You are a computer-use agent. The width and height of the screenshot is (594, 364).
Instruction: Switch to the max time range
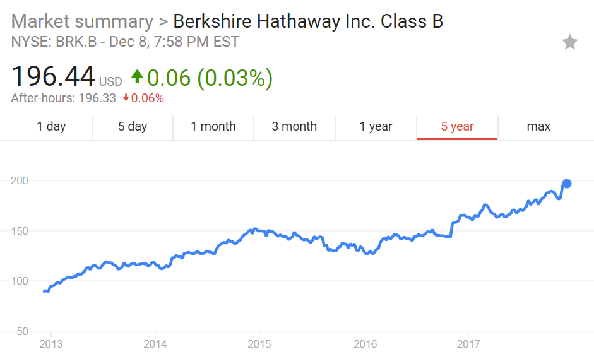click(538, 126)
